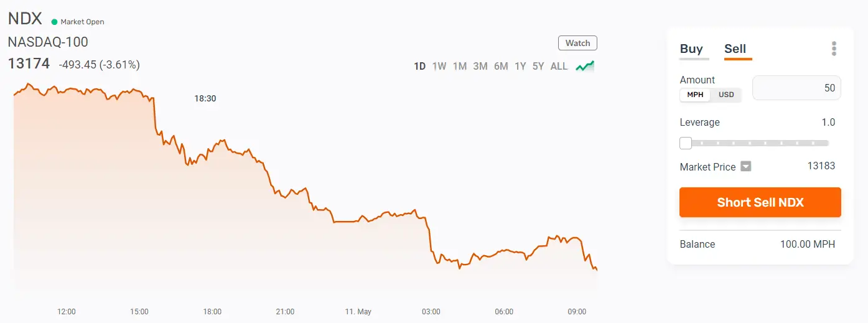Switch chart to 1M range
Image resolution: width=868 pixels, height=323 pixels.
(x=460, y=66)
